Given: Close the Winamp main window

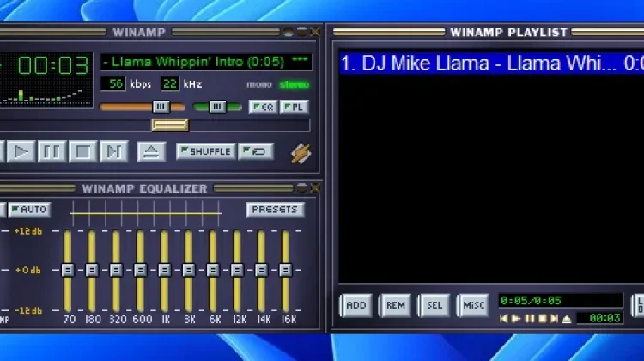Looking at the screenshot, I should [315, 32].
